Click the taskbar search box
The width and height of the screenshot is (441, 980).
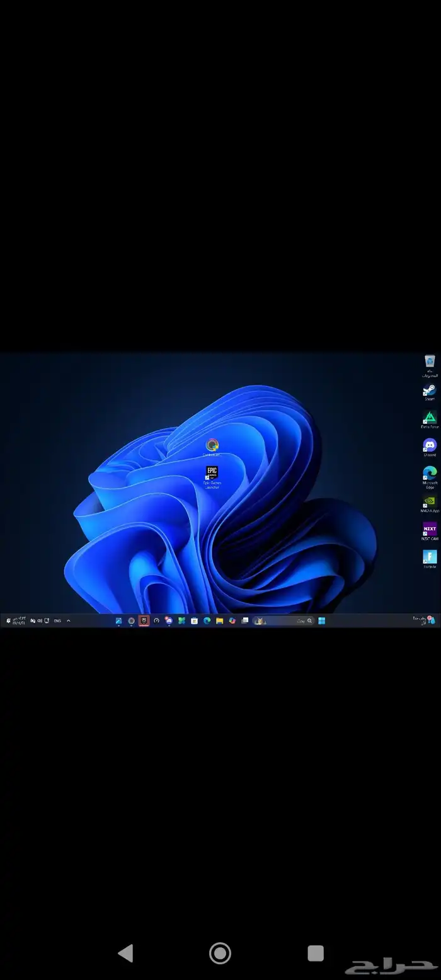(283, 621)
